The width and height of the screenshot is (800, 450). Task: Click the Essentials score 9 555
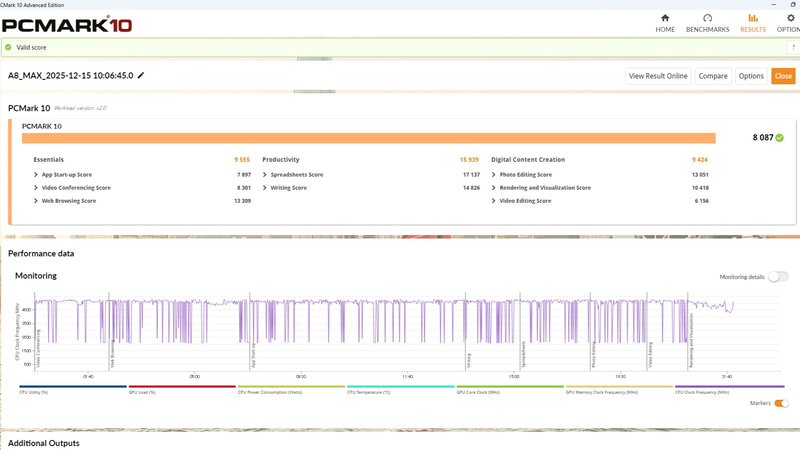(x=242, y=160)
